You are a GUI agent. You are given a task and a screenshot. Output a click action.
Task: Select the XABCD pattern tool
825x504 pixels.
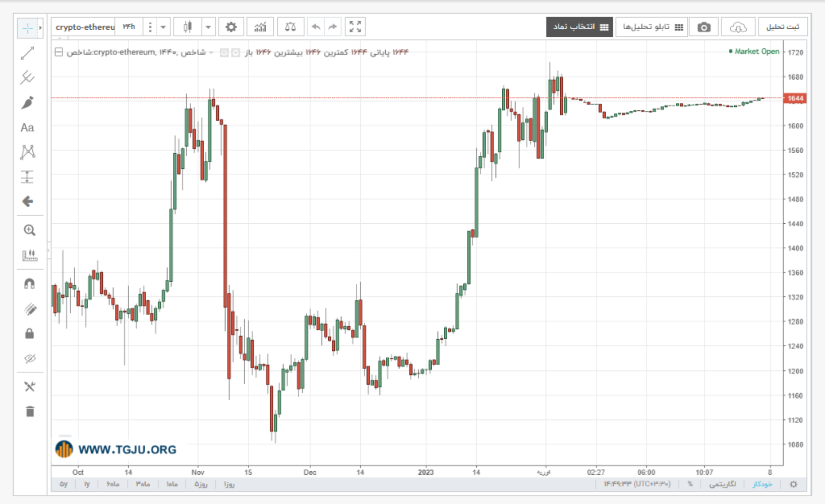[x=28, y=152]
